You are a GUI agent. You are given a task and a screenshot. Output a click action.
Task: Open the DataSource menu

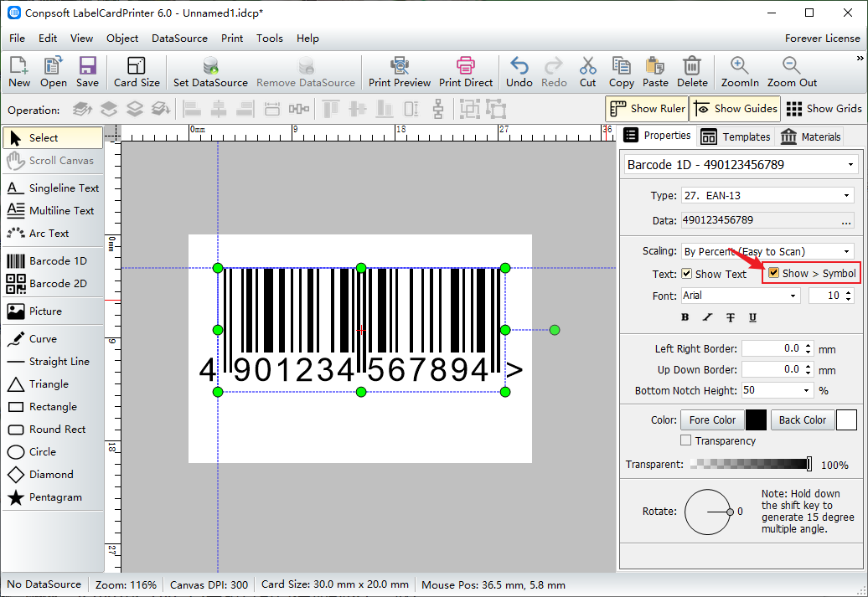point(179,39)
